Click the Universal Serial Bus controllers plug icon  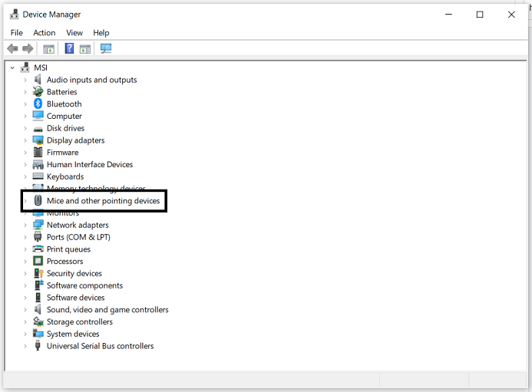(38, 346)
